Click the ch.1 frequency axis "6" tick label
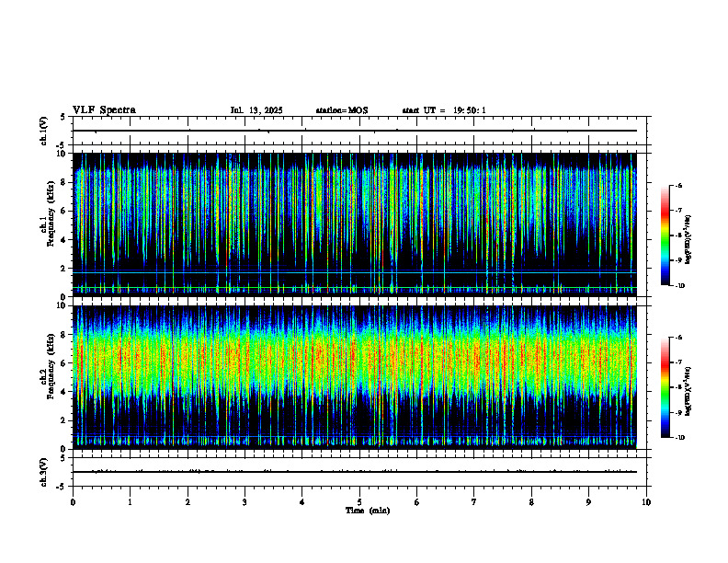 (64, 212)
